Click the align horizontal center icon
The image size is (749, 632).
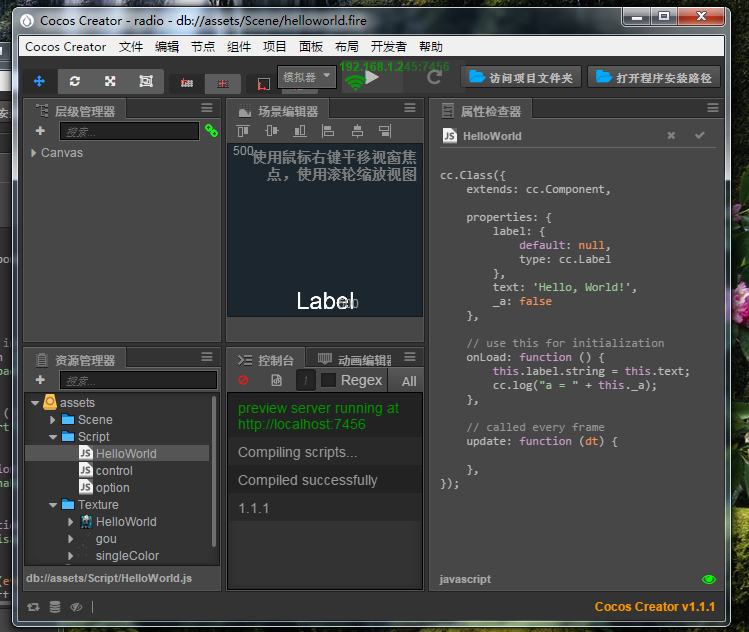click(357, 131)
